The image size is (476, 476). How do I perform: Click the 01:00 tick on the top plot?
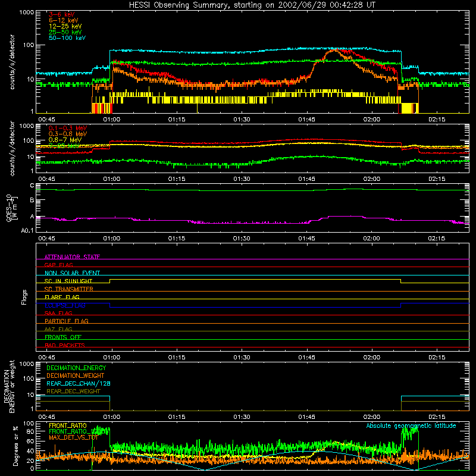click(112, 120)
